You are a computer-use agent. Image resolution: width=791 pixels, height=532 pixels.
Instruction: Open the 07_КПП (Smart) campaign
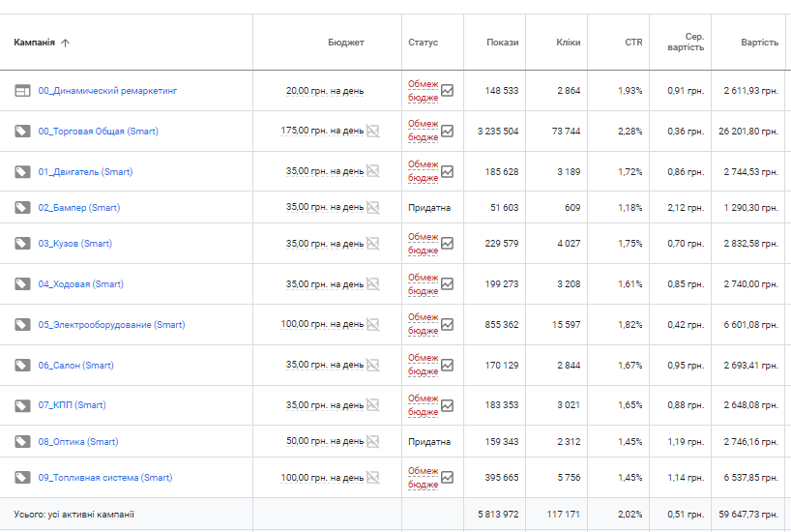72,405
